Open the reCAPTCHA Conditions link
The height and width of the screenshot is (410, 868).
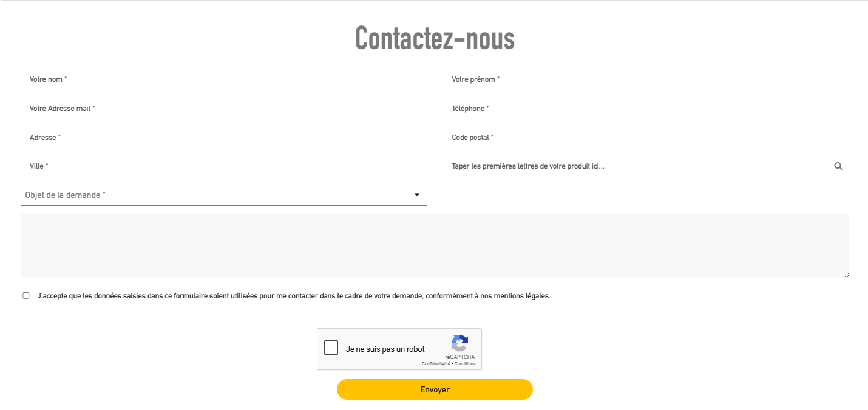tap(465, 364)
